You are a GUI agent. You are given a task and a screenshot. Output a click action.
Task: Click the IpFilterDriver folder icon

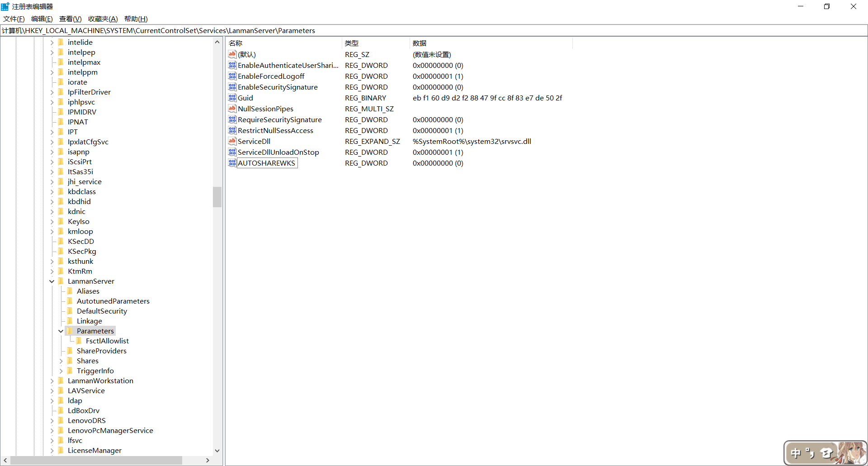click(61, 92)
